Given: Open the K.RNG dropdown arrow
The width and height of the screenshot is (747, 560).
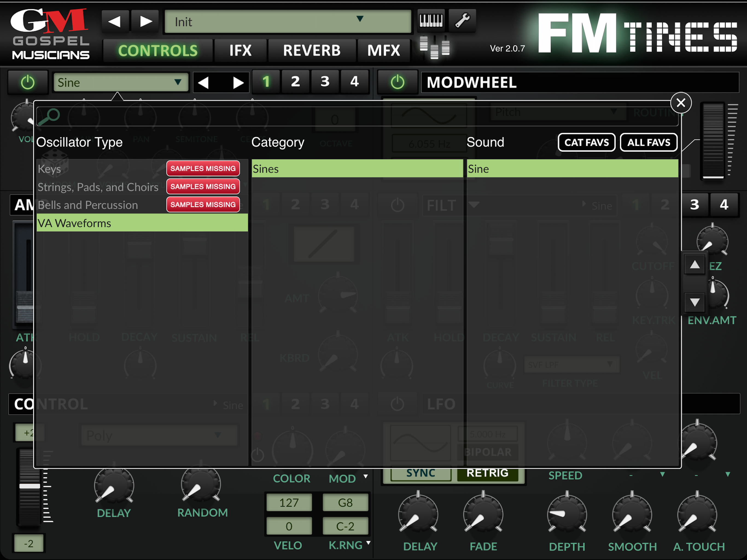Looking at the screenshot, I should click(x=368, y=543).
